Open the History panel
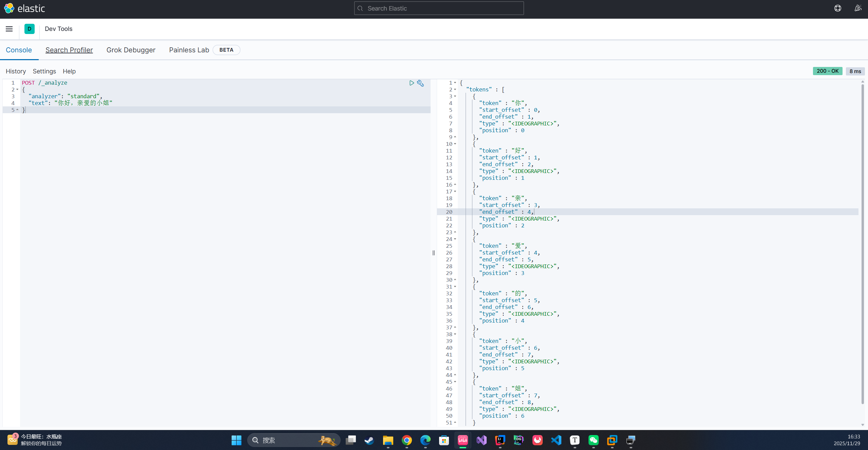Viewport: 868px width, 450px height. tap(16, 71)
